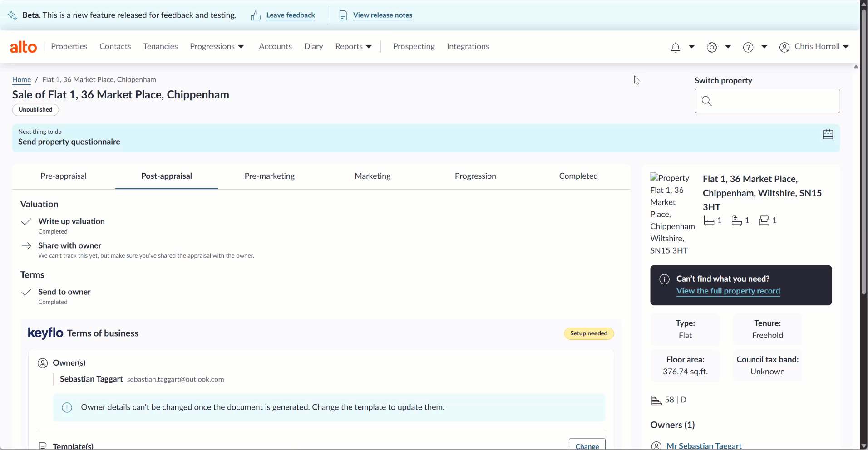Click the Setup needed badge
Viewport: 868px width, 450px height.
[x=589, y=333]
